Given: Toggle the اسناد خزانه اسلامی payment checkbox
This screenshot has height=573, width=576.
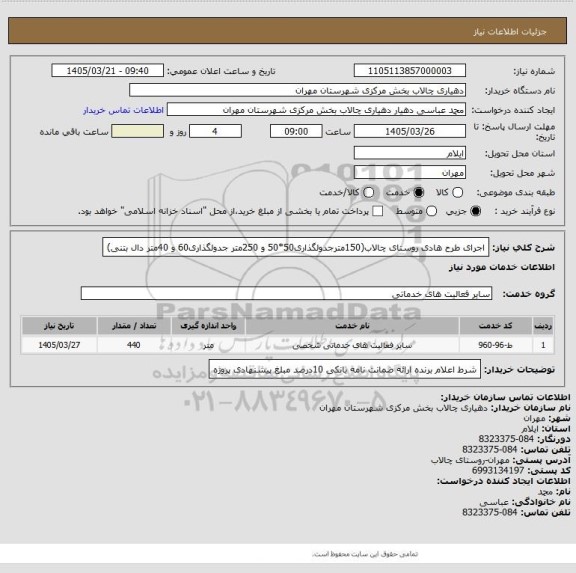Looking at the screenshot, I should point(378,211).
